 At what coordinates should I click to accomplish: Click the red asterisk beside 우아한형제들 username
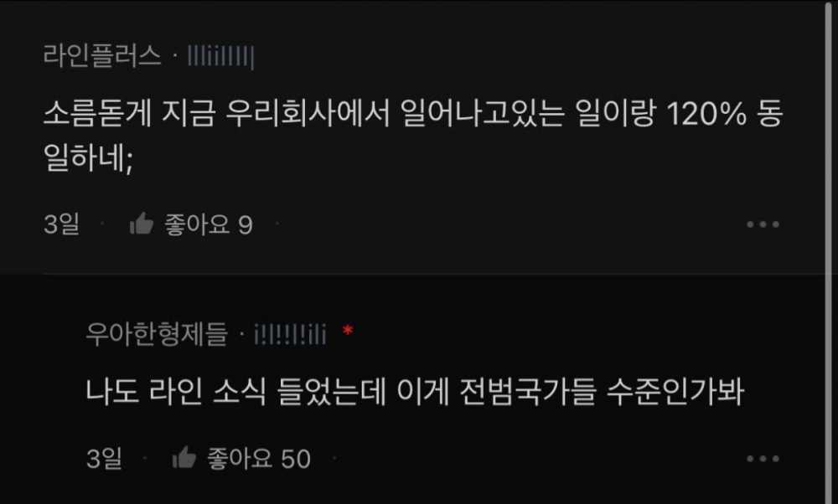tap(348, 331)
